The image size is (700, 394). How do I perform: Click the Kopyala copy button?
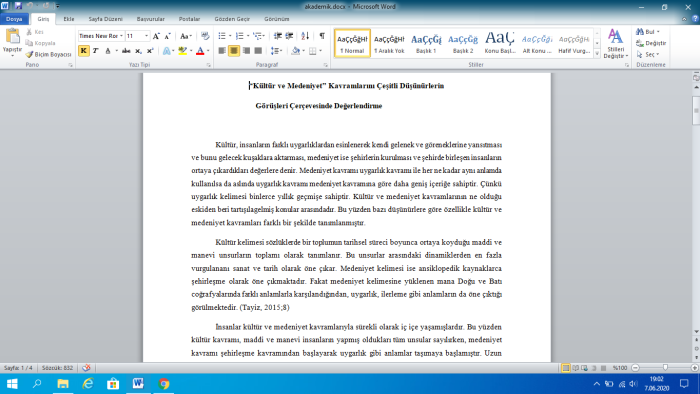pos(41,43)
